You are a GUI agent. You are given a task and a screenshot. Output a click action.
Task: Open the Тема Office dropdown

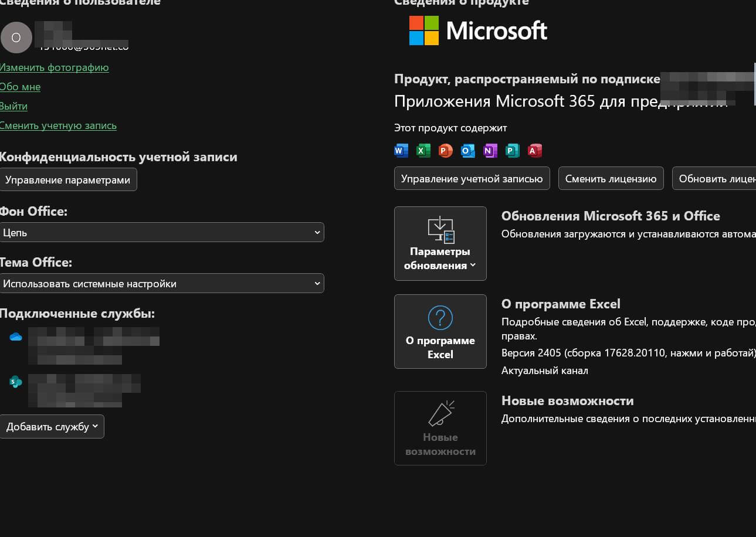pos(162,283)
